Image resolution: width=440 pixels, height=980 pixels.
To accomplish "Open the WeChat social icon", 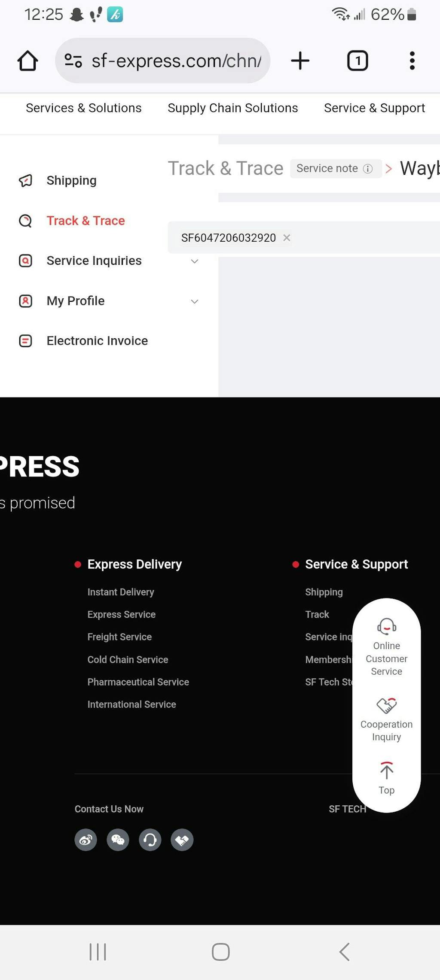I will [118, 839].
